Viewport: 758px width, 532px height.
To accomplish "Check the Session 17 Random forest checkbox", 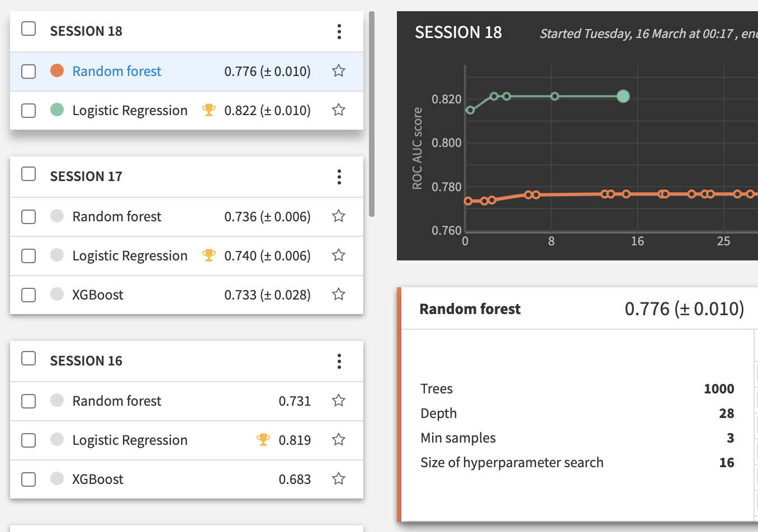I will point(29,217).
